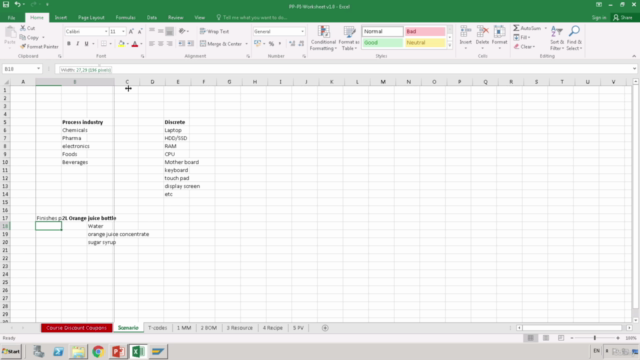This screenshot has width=640, height=360.
Task: Open the Orientation text rotation menu
Action: coord(183,31)
